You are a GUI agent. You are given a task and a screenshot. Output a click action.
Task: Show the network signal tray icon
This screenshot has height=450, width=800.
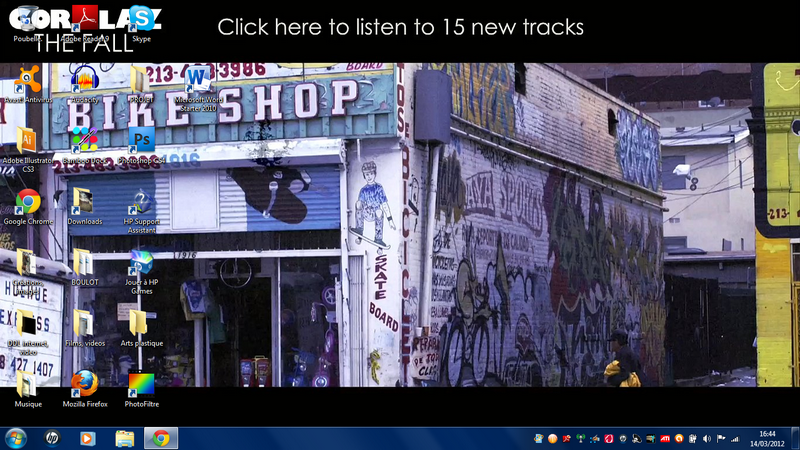[735, 439]
